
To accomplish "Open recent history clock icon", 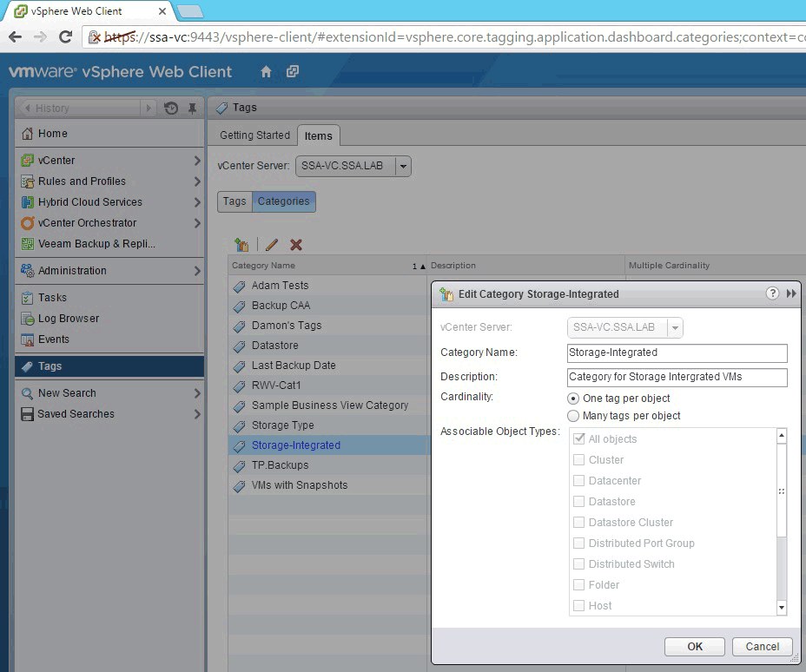I will (171, 108).
